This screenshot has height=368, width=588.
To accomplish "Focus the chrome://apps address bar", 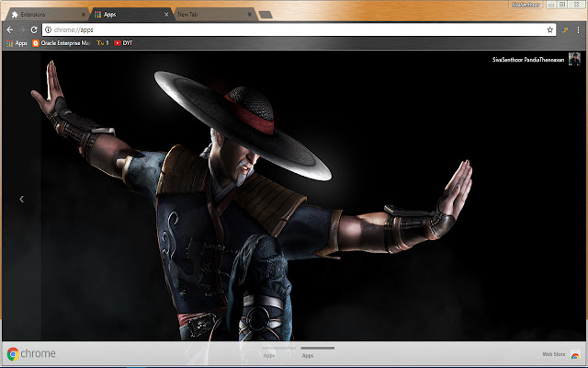I will tap(298, 29).
